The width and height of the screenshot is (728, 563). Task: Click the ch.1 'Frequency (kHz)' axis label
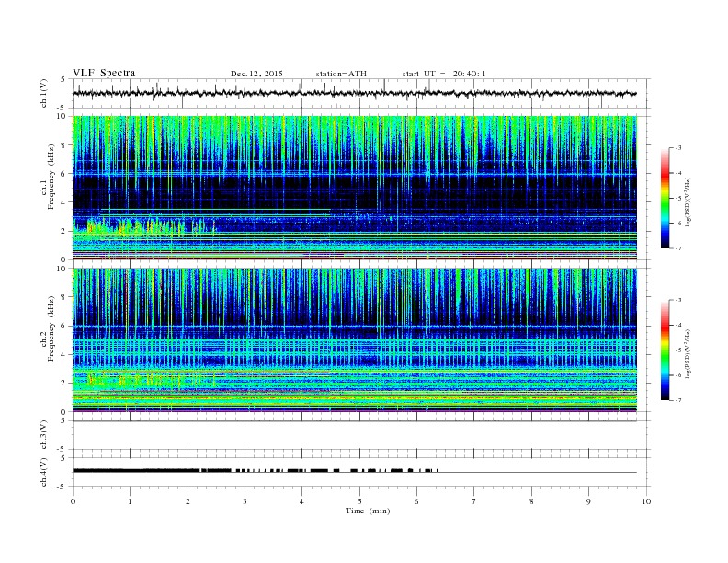[x=51, y=177]
